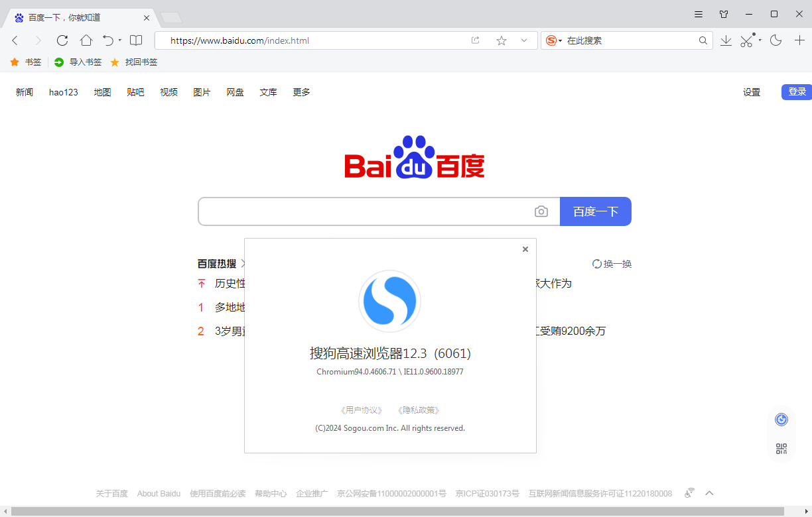812x517 pixels.
Task: Close the Sogou about dialog
Action: [525, 249]
